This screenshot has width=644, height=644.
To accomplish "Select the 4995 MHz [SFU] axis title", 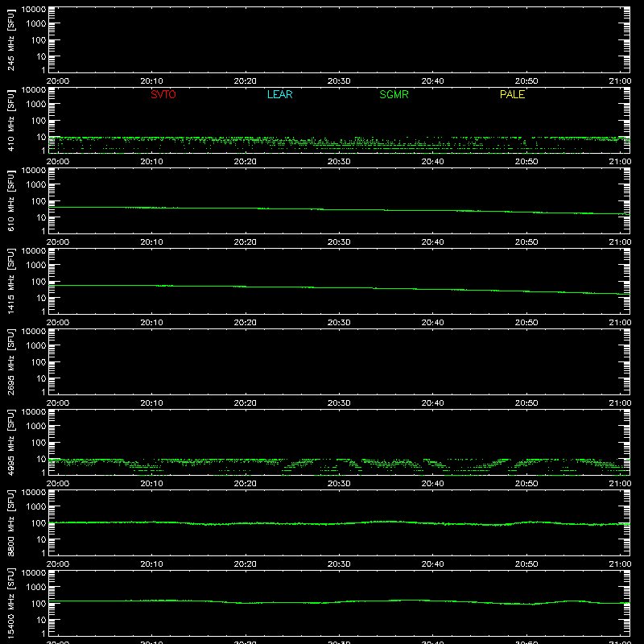I will pyautogui.click(x=10, y=442).
